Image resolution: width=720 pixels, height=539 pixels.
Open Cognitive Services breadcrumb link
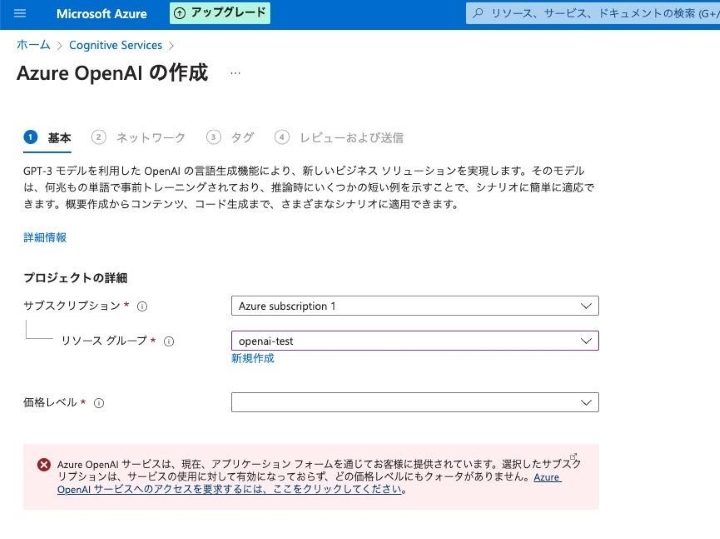pyautogui.click(x=115, y=45)
